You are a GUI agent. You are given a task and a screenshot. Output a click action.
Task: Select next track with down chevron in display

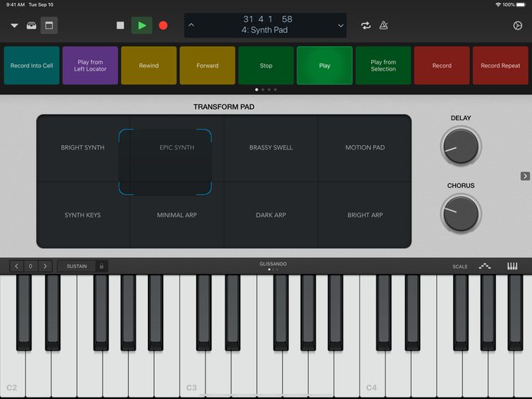(x=340, y=25)
